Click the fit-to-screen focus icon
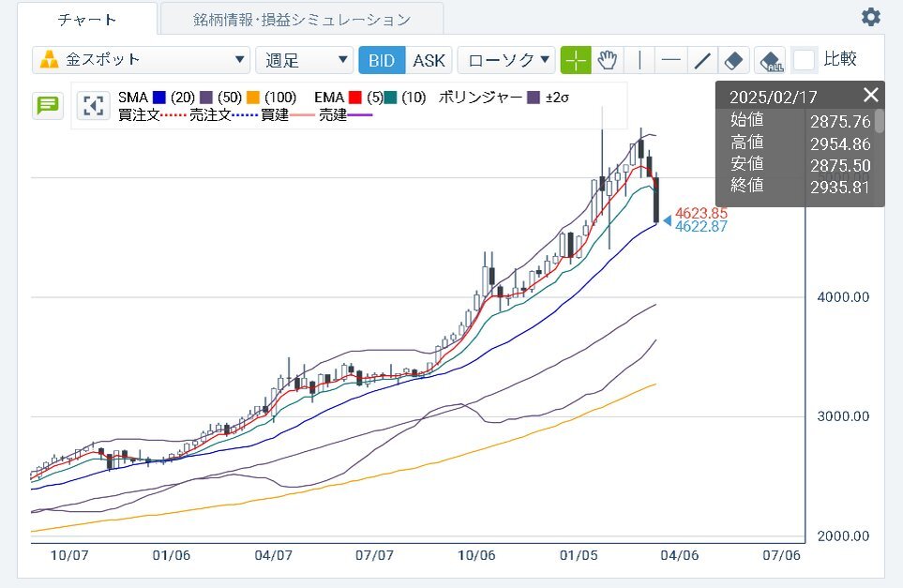The height and width of the screenshot is (588, 903). [93, 105]
